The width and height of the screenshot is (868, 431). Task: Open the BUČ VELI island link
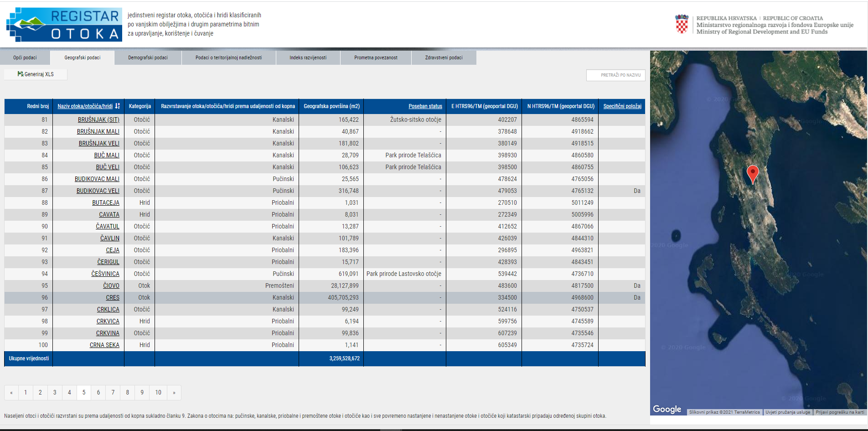point(108,167)
